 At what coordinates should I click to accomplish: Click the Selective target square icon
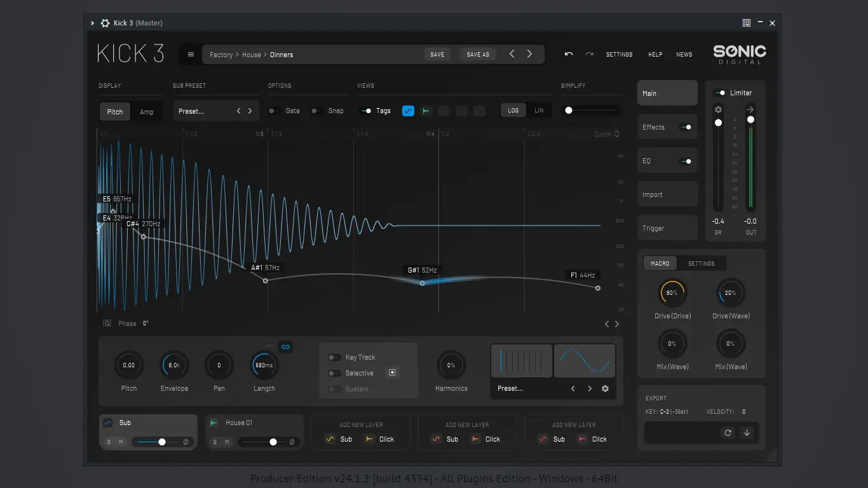[x=392, y=373]
